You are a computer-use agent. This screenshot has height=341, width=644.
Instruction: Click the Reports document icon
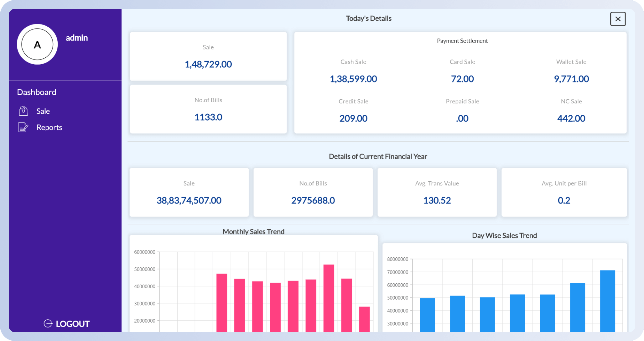[23, 127]
